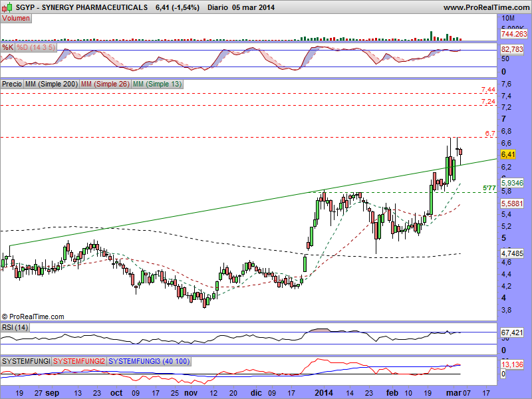Image resolution: width=532 pixels, height=399 pixels.
Task: Select the Volumen indicator label
Action: click(x=16, y=19)
